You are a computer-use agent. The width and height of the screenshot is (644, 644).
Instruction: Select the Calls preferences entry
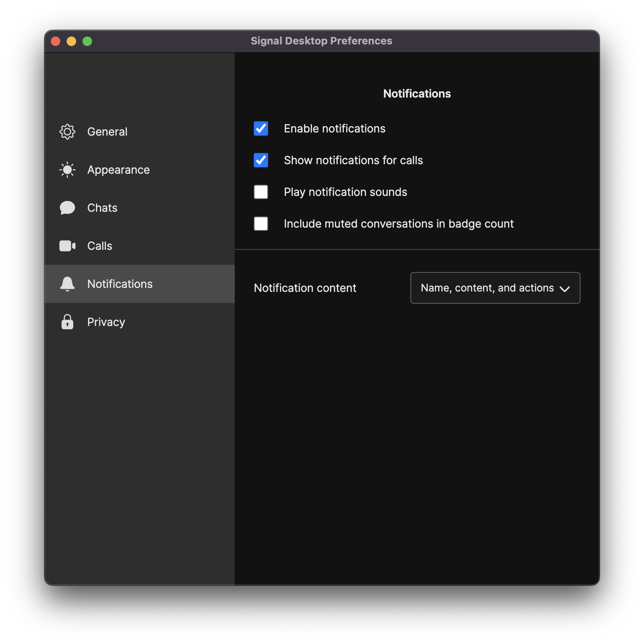click(100, 245)
